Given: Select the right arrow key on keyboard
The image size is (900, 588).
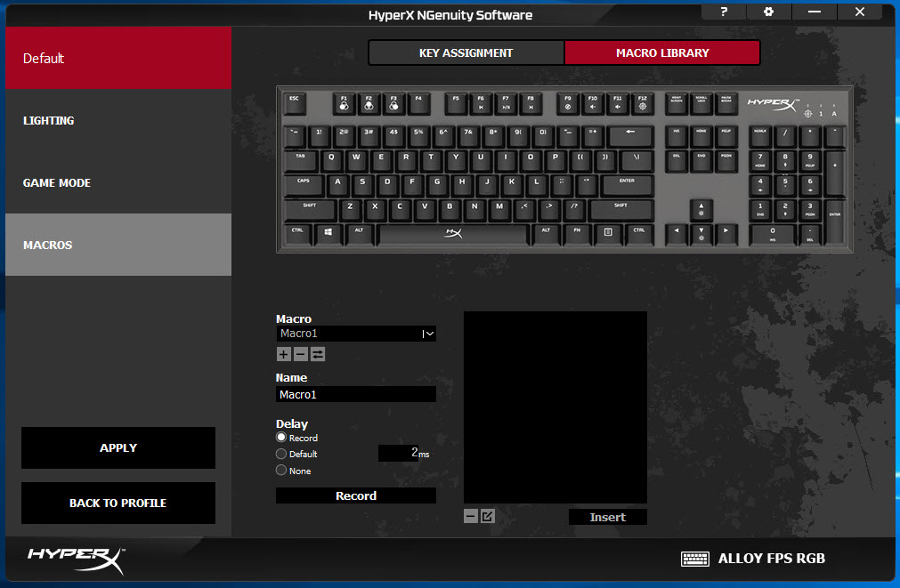Looking at the screenshot, I should (x=726, y=235).
